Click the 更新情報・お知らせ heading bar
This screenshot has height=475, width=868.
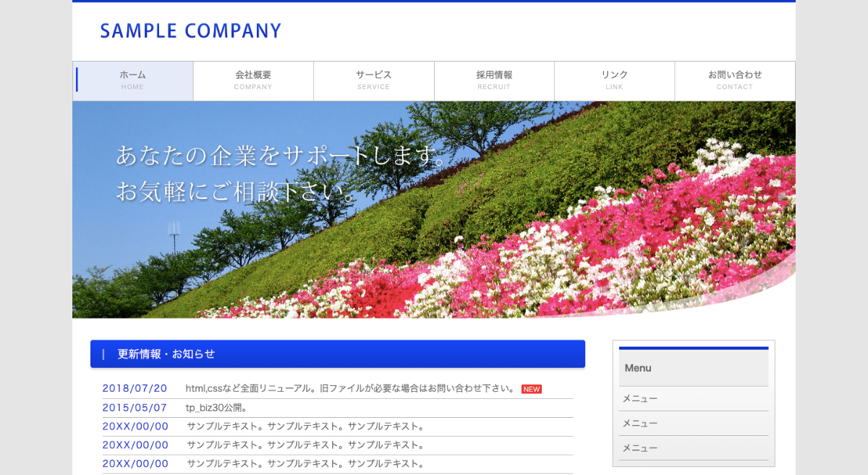pyautogui.click(x=337, y=354)
